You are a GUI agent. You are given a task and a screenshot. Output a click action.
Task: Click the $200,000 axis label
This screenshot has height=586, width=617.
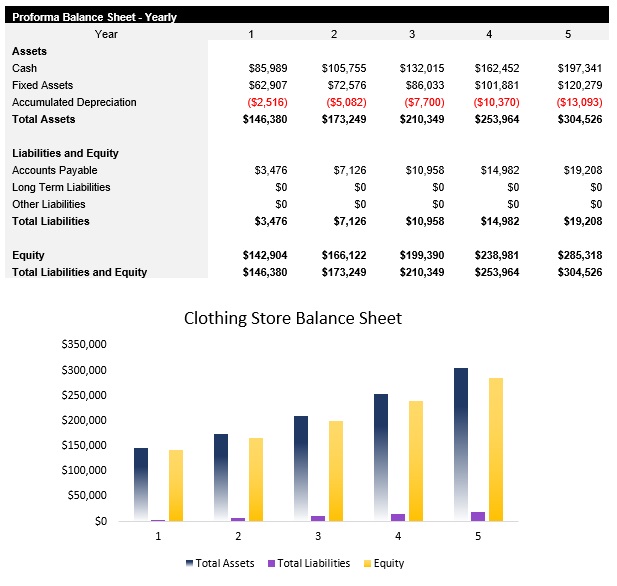pyautogui.click(x=84, y=420)
